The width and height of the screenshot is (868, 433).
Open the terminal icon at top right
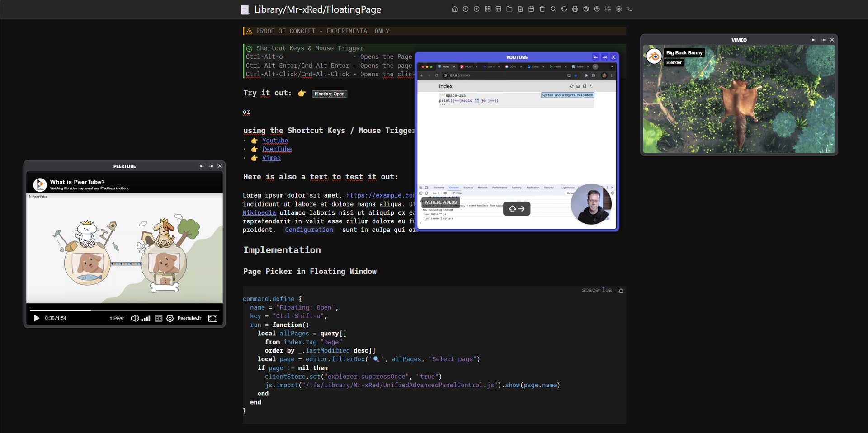[x=630, y=9]
